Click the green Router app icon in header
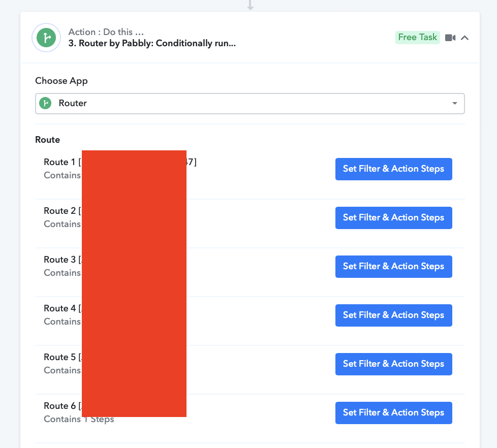This screenshot has width=497, height=448. point(46,38)
